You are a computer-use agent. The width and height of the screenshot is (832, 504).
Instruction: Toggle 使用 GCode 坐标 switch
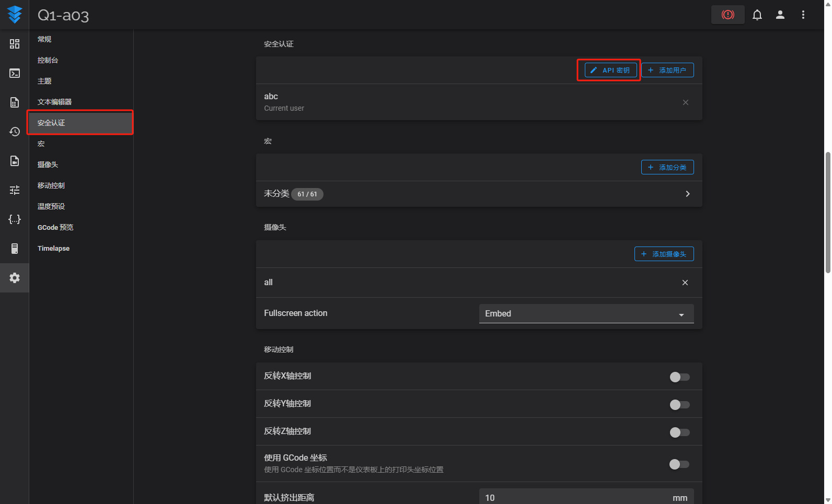tap(679, 464)
